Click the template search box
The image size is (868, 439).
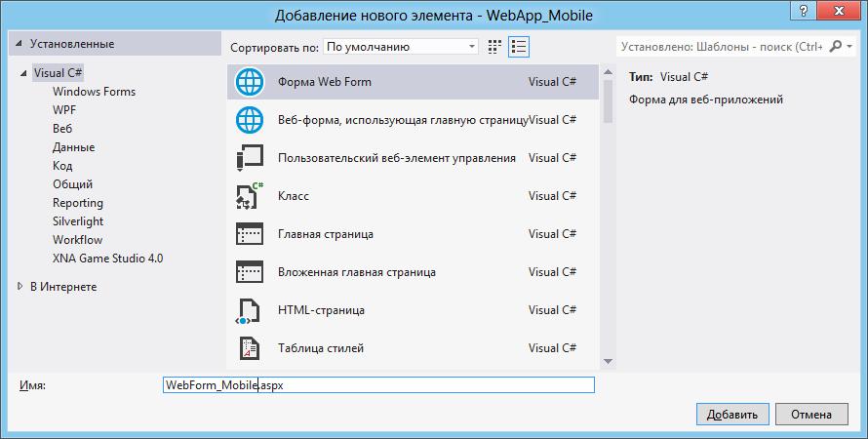[x=720, y=46]
